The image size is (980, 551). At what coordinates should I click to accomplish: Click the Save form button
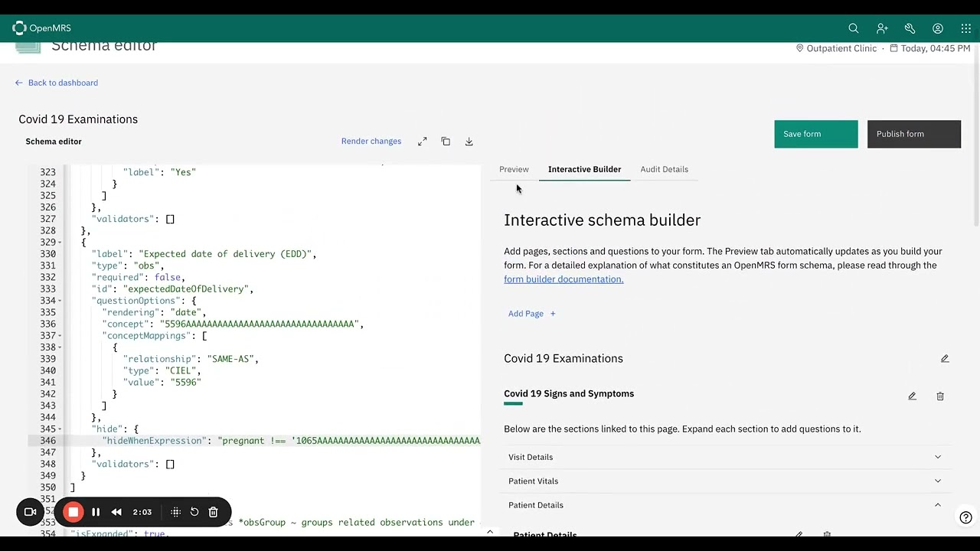click(816, 134)
